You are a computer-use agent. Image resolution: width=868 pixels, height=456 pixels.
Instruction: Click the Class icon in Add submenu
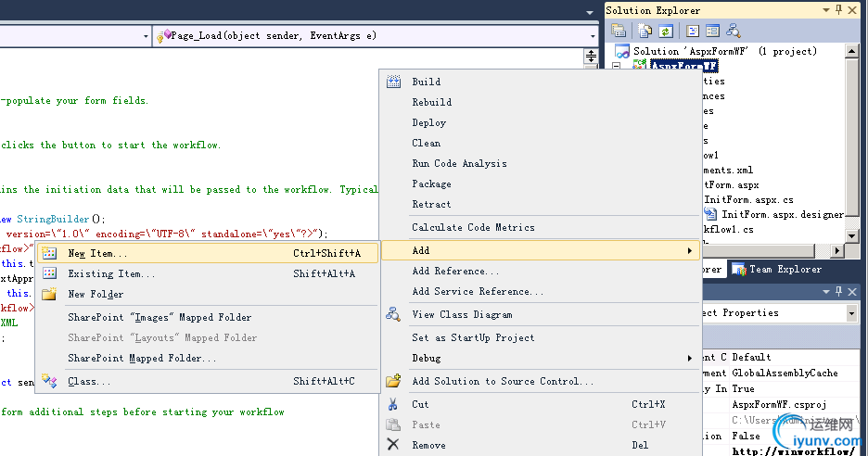(50, 381)
